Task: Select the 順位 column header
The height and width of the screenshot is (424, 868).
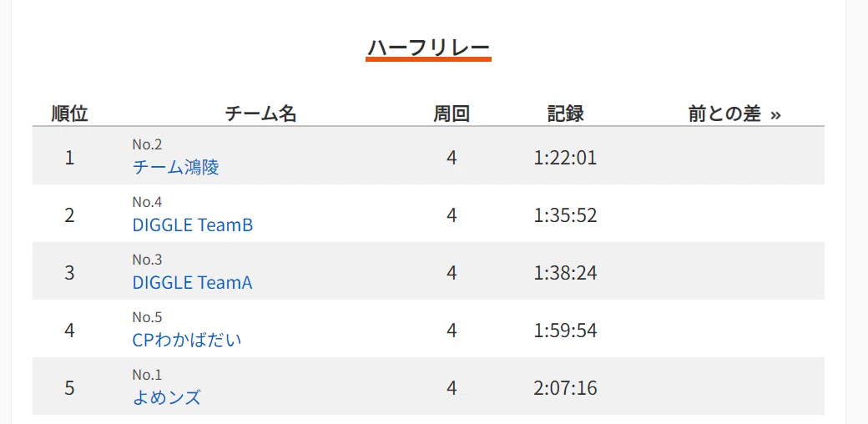Action: pyautogui.click(x=70, y=114)
